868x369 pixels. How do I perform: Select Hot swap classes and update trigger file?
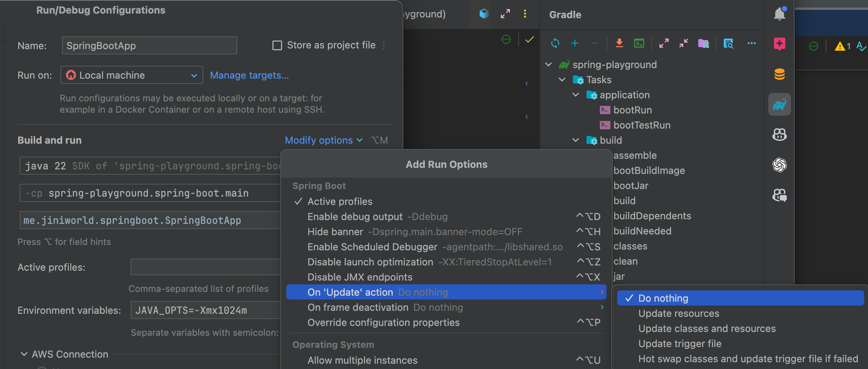(740, 359)
